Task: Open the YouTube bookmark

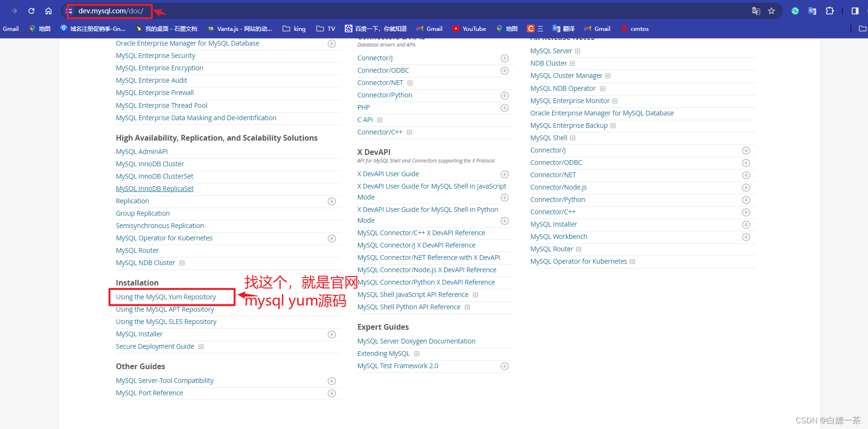Action: tap(469, 29)
